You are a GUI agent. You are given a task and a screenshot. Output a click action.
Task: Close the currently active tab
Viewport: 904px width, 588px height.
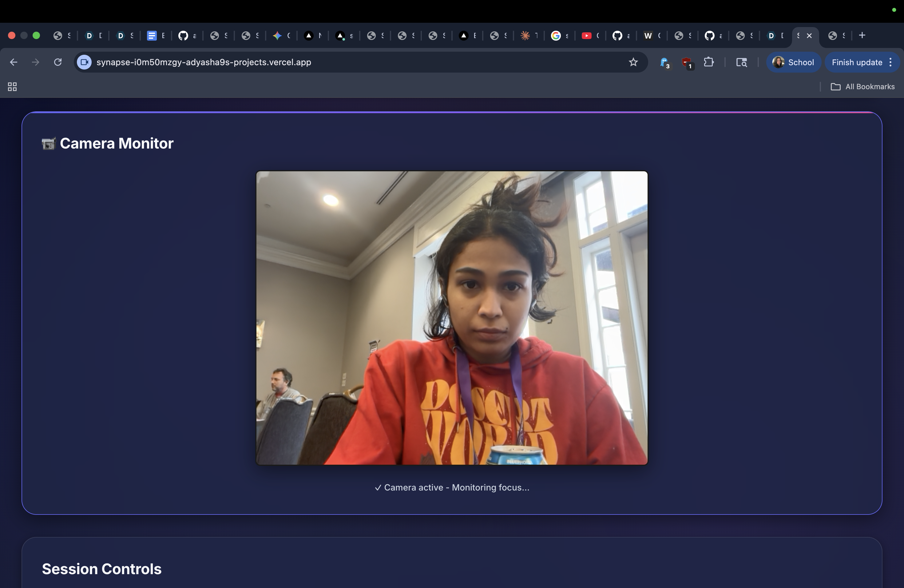809,36
